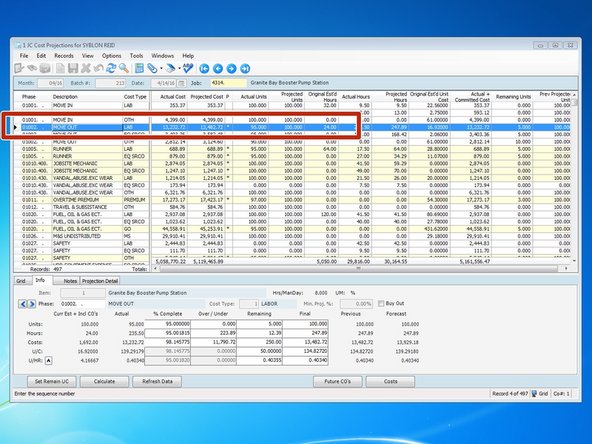Switch to the Notes tab
592x444 pixels.
pyautogui.click(x=66, y=281)
